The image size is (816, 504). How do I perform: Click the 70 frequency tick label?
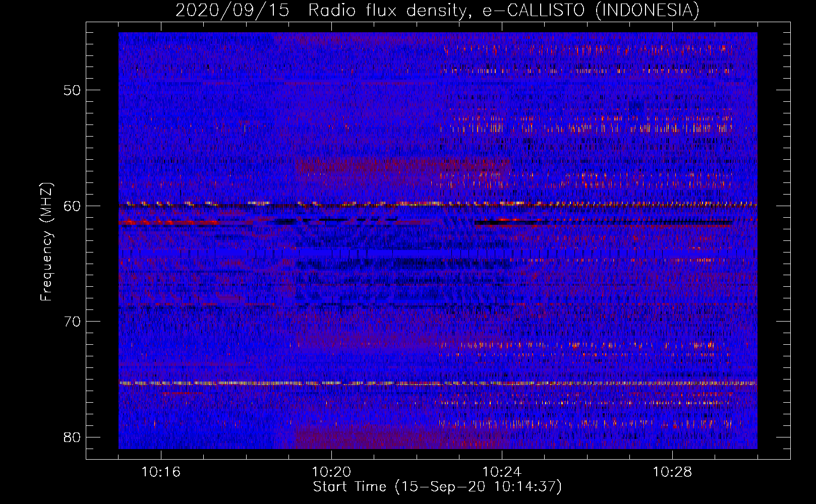tap(72, 322)
